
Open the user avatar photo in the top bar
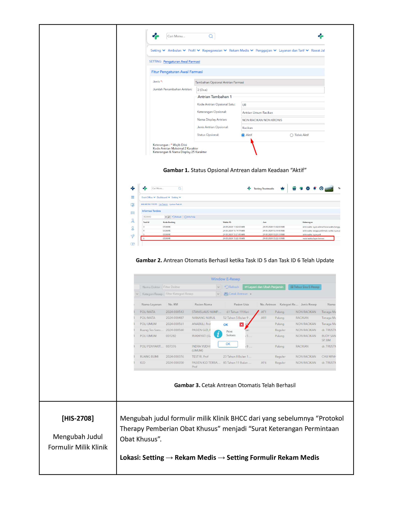click(329, 189)
